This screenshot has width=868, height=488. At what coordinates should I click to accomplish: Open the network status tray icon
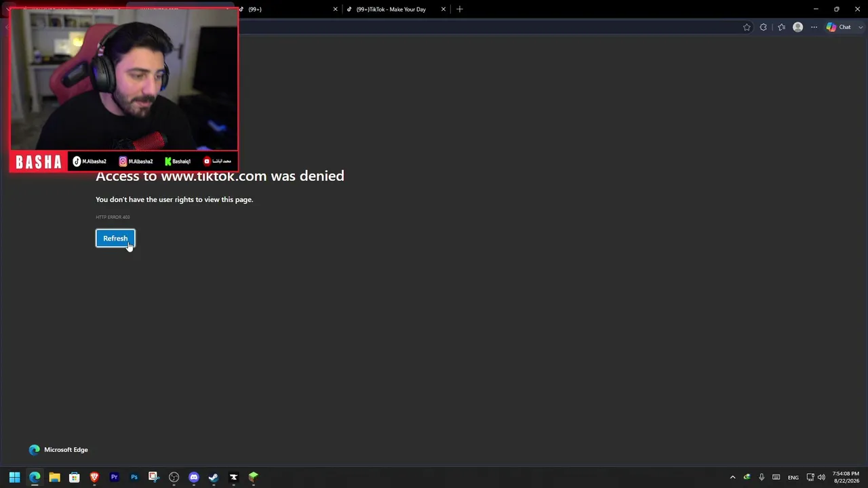click(x=810, y=477)
